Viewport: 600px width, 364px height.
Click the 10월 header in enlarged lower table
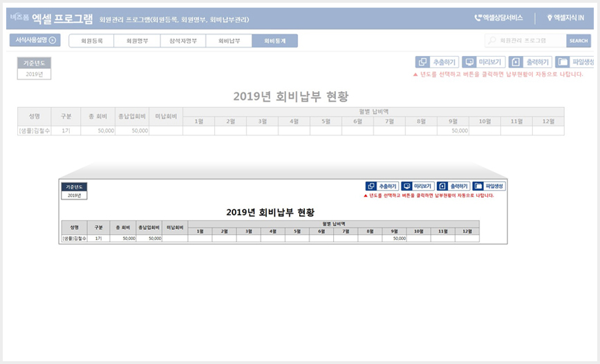point(419,231)
